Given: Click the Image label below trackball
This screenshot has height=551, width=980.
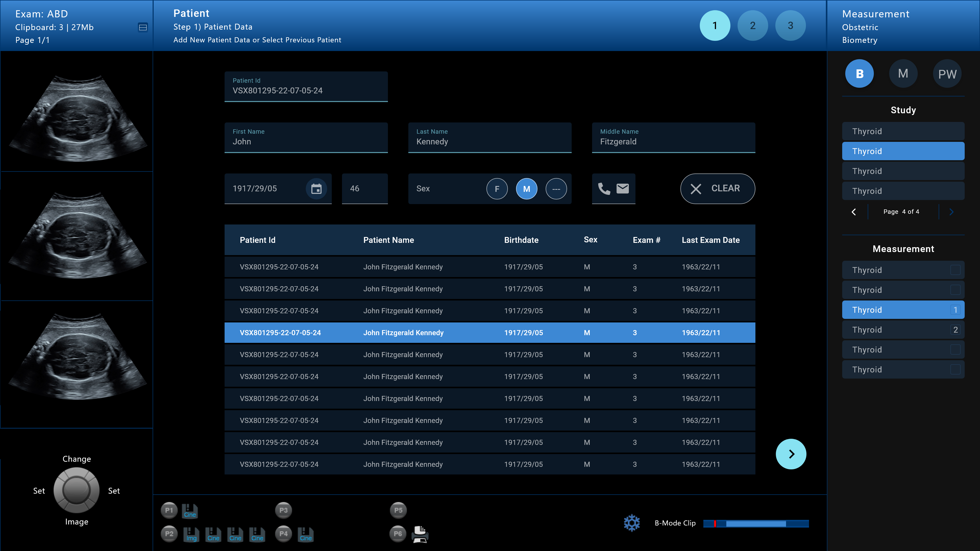Looking at the screenshot, I should tap(77, 522).
